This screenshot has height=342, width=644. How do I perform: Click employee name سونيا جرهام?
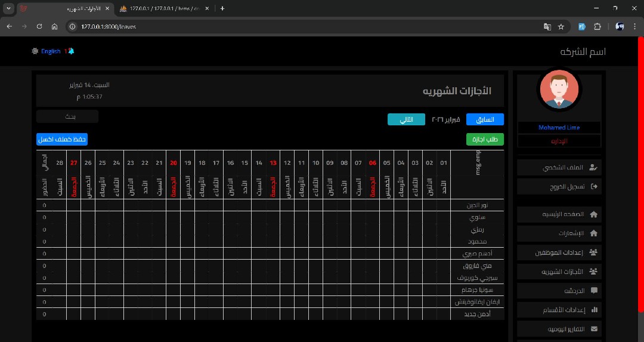pos(477,290)
